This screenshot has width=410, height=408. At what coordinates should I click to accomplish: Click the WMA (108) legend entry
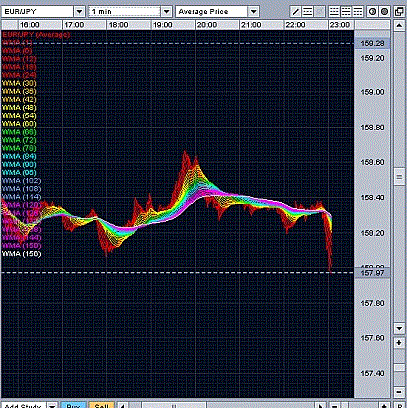21,189
